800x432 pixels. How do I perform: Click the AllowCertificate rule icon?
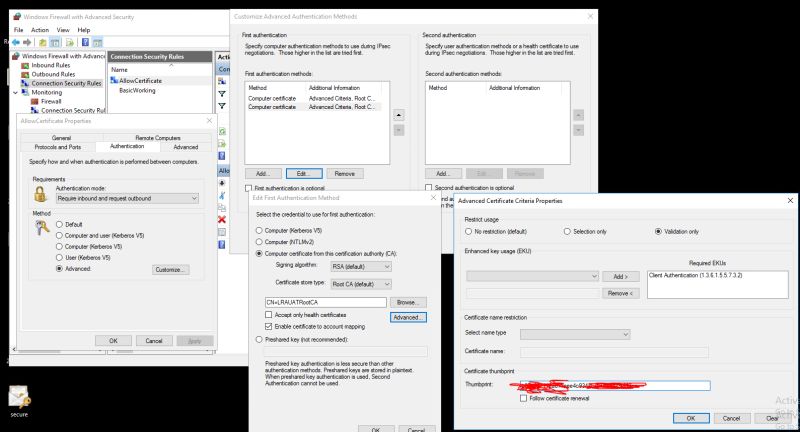(114, 81)
